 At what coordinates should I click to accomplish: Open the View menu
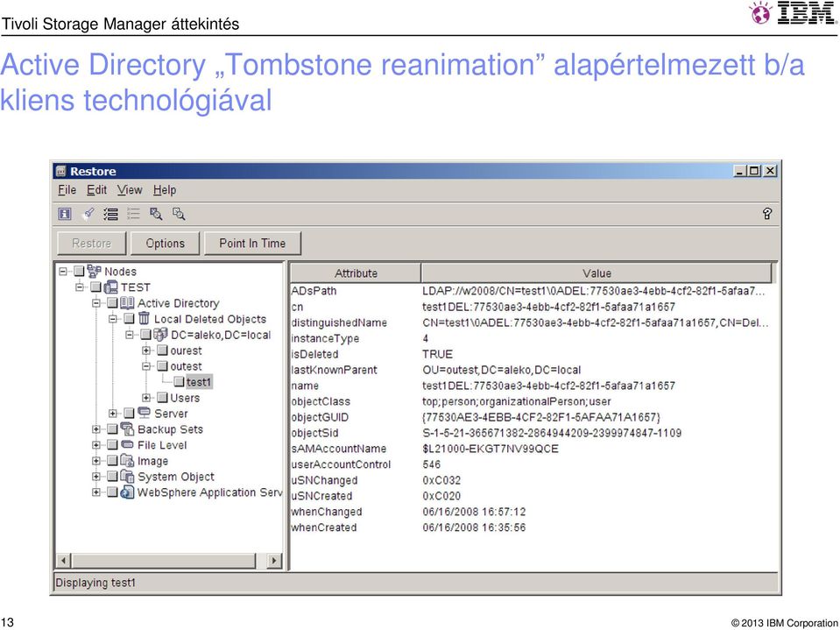click(x=130, y=189)
